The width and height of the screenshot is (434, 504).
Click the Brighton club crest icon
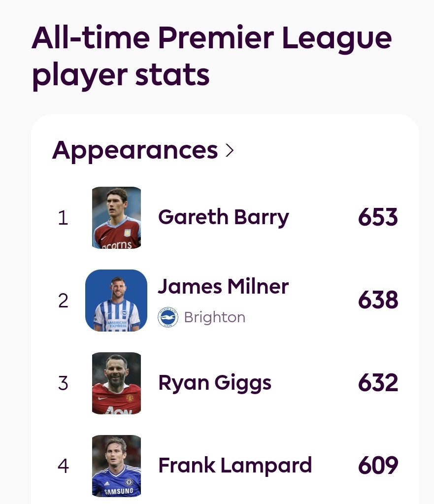pos(168,317)
